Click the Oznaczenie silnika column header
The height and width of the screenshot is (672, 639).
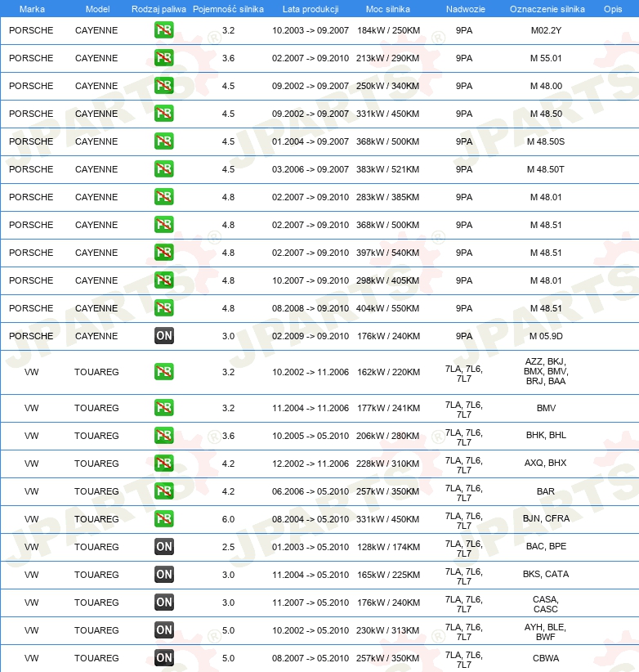click(x=547, y=9)
